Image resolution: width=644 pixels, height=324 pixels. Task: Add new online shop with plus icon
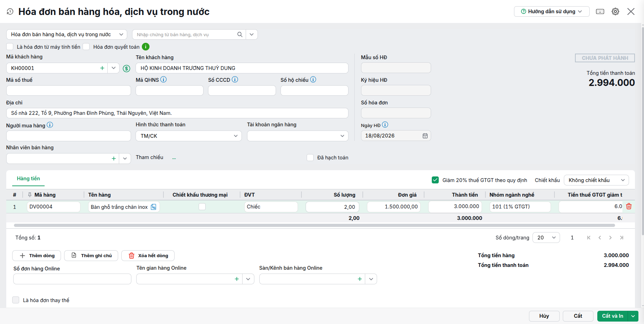(x=237, y=279)
